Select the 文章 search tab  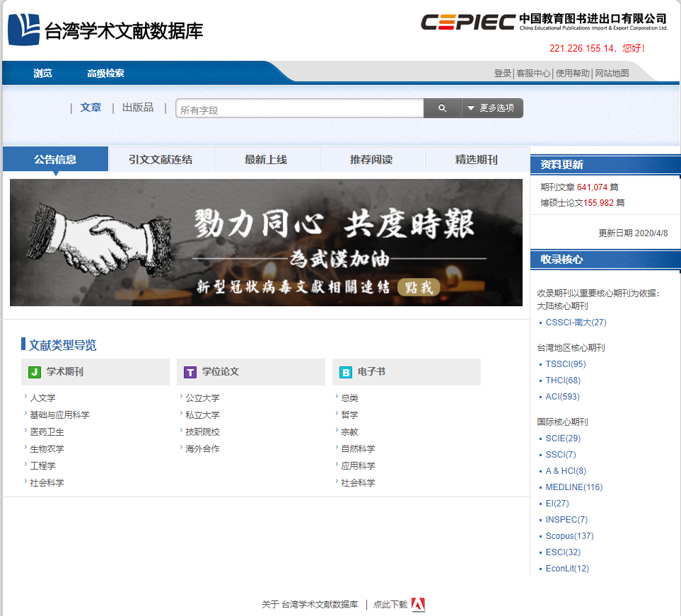click(91, 107)
